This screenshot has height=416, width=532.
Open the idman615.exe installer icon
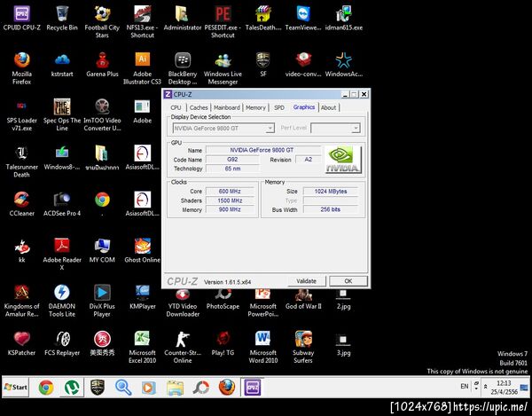(x=343, y=19)
